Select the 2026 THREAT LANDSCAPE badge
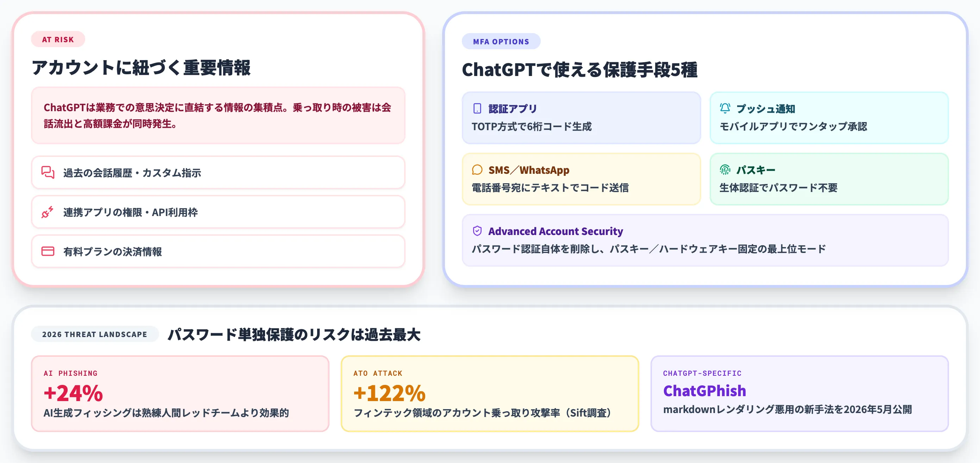This screenshot has width=980, height=463. [x=94, y=335]
